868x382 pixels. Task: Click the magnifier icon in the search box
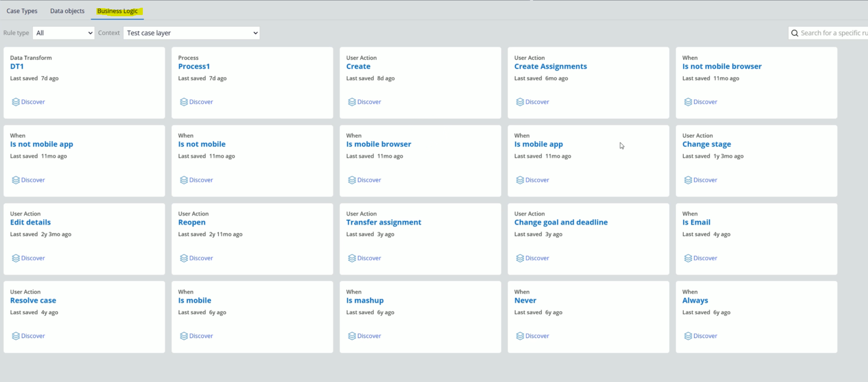(795, 33)
